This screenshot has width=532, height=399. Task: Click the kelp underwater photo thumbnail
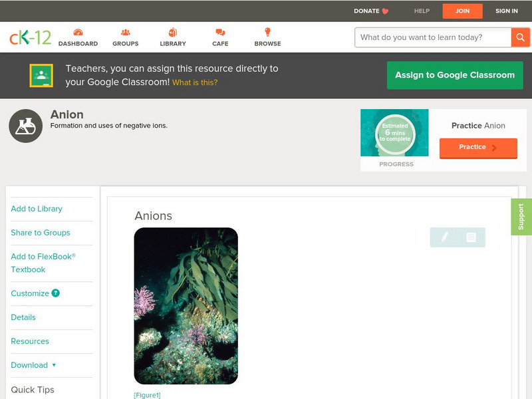point(186,306)
